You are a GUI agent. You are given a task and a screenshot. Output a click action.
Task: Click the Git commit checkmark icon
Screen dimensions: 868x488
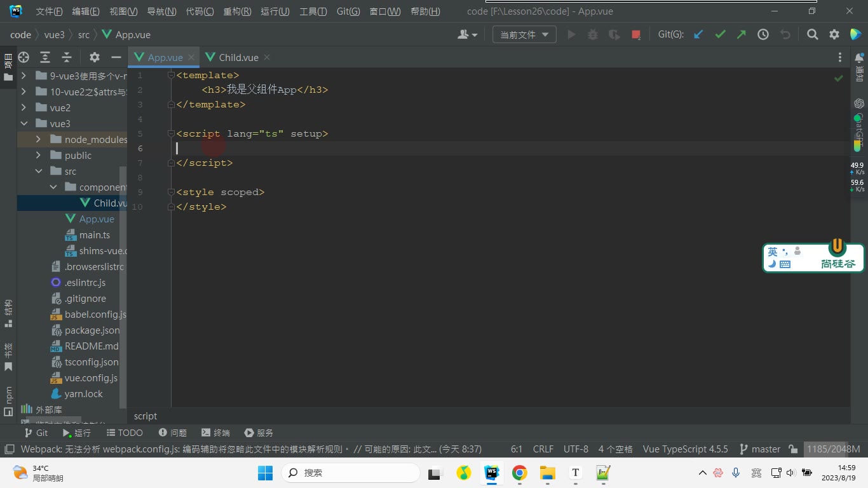[x=720, y=35]
